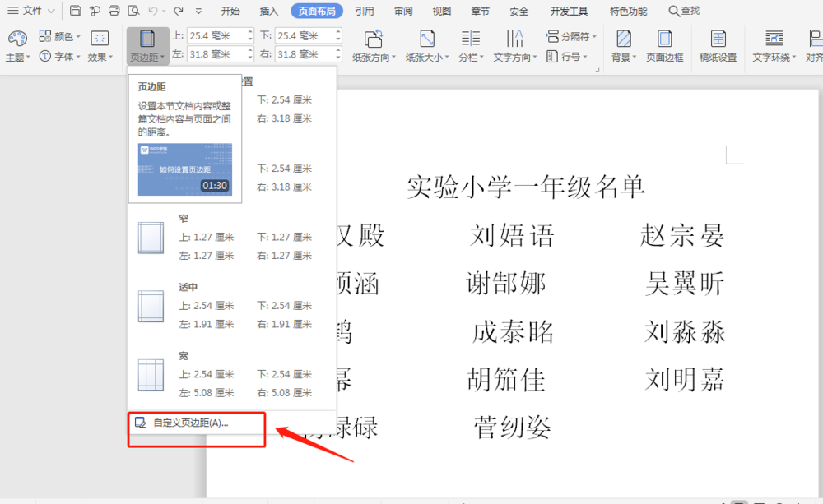The height and width of the screenshot is (504, 823).
Task: Click the document title 实验小学一年级名单
Action: (x=525, y=187)
